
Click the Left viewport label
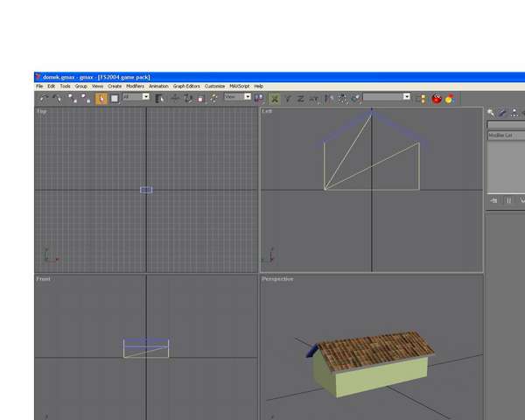click(x=266, y=111)
